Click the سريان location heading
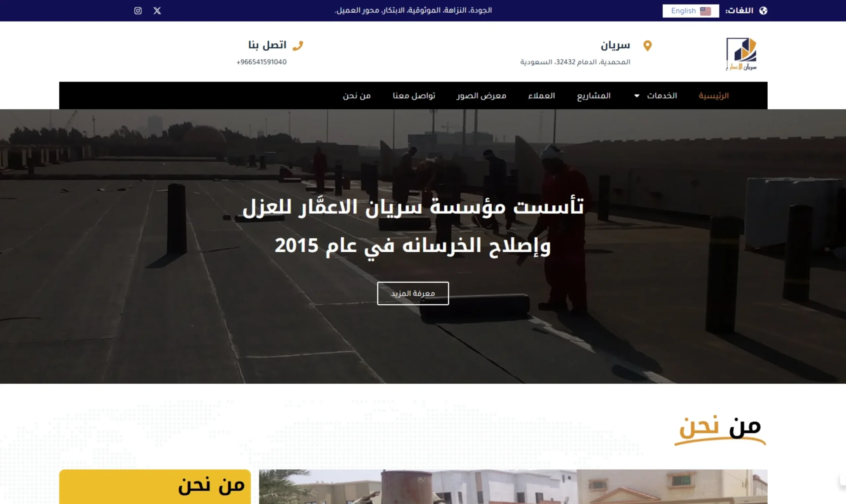 [615, 46]
